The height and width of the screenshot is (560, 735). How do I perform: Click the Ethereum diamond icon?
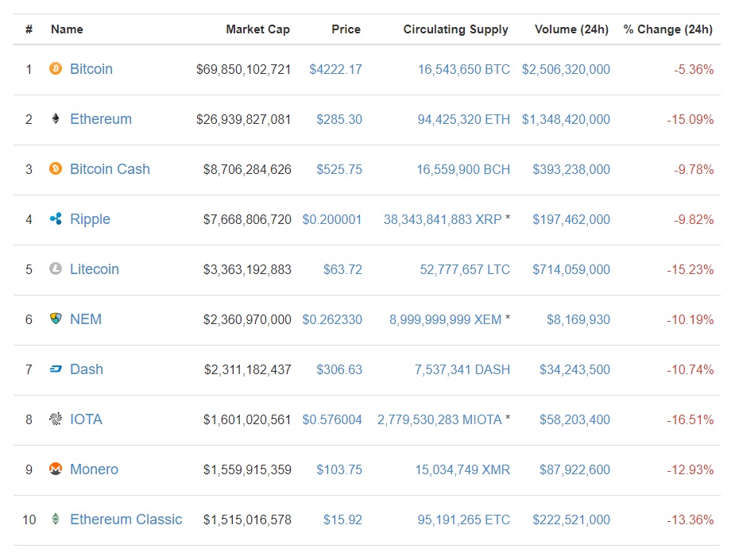[x=56, y=118]
